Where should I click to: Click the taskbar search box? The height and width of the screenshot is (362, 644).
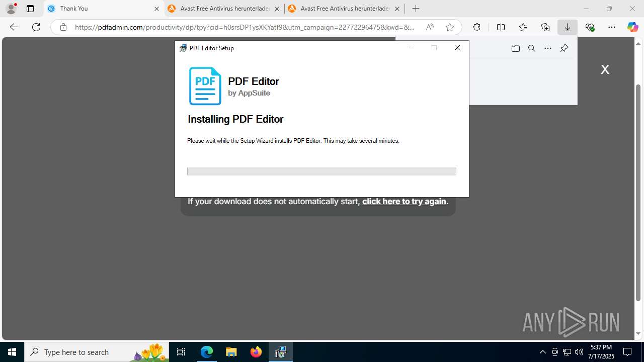click(x=97, y=352)
